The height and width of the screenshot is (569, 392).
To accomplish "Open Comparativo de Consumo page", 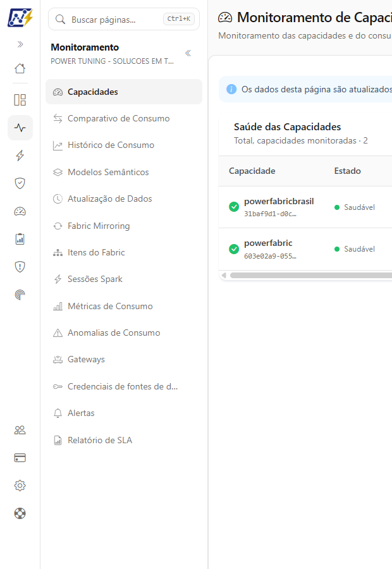I will [124, 119].
